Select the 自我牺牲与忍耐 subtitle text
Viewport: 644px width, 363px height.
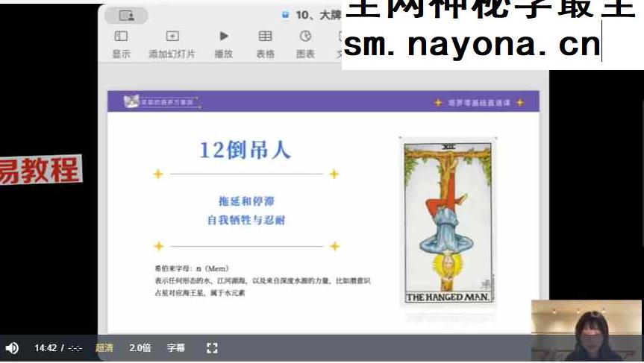coord(246,221)
